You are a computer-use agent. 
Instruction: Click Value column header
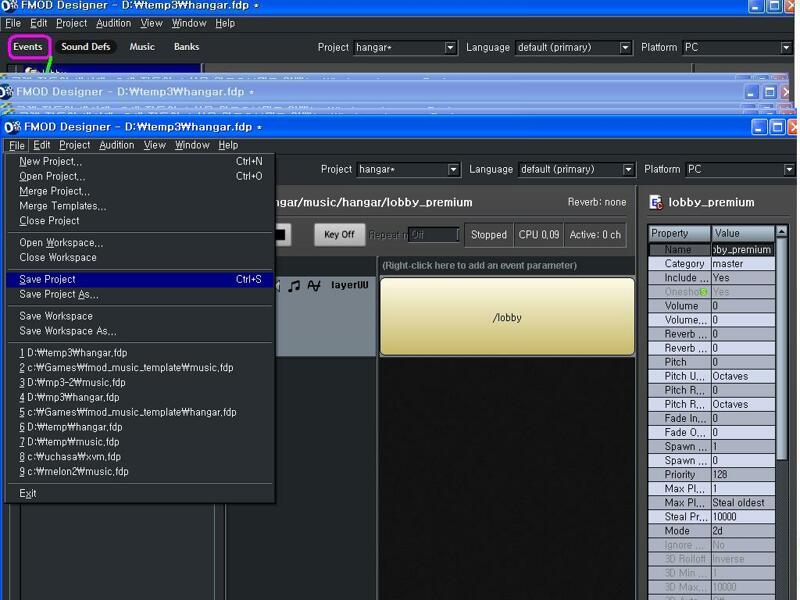[x=743, y=233]
